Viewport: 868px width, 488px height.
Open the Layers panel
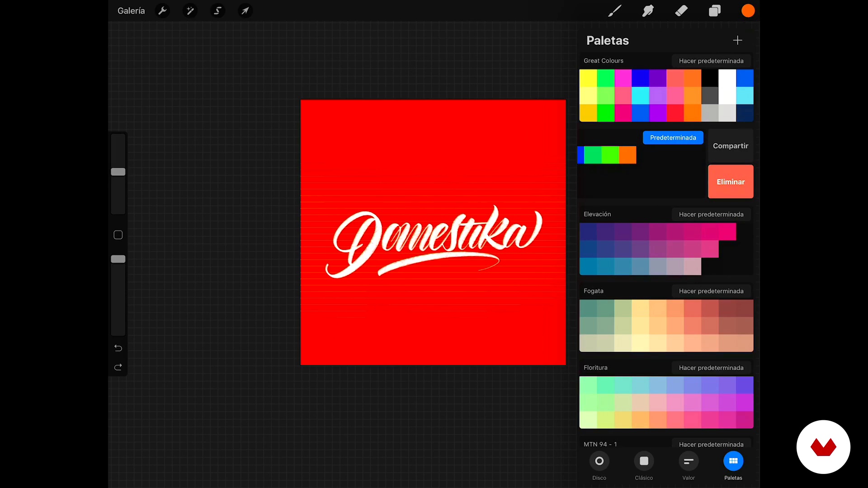click(x=715, y=11)
